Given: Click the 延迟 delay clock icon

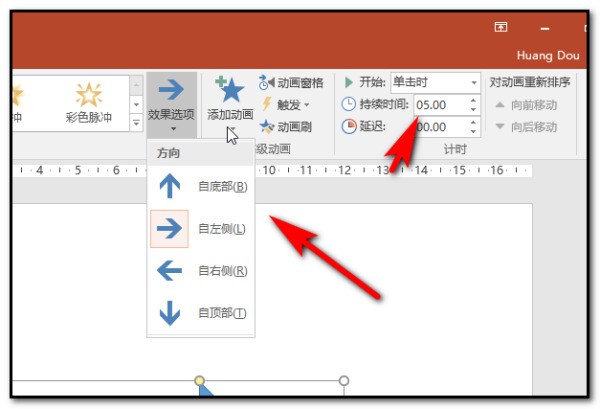Looking at the screenshot, I should pos(349,127).
